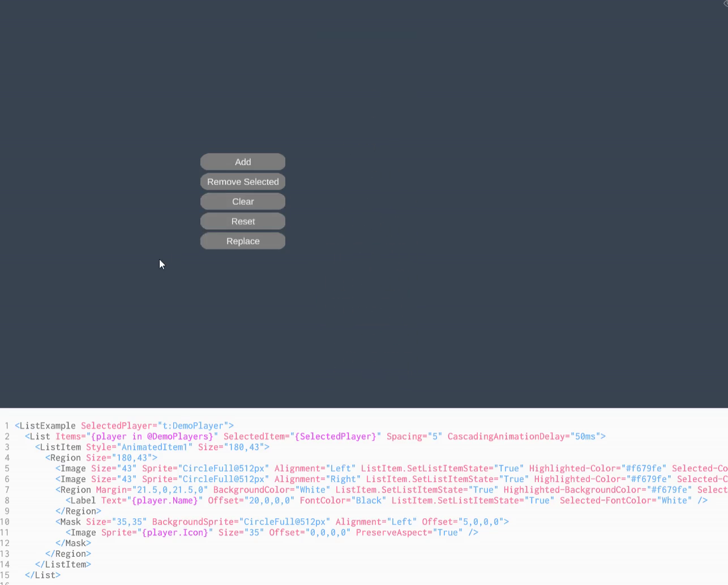Click Spacing="5" attribute on line 2
The width and height of the screenshot is (728, 585).
point(414,436)
